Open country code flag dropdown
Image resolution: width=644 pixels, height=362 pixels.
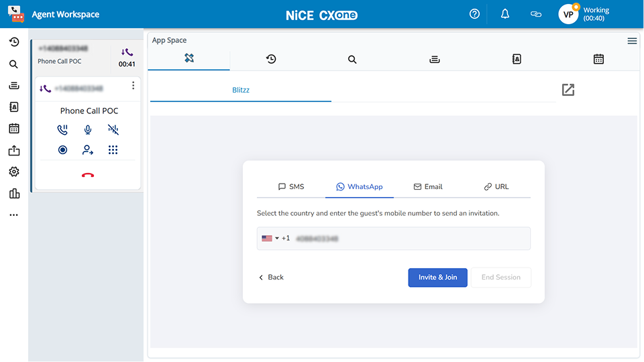270,238
